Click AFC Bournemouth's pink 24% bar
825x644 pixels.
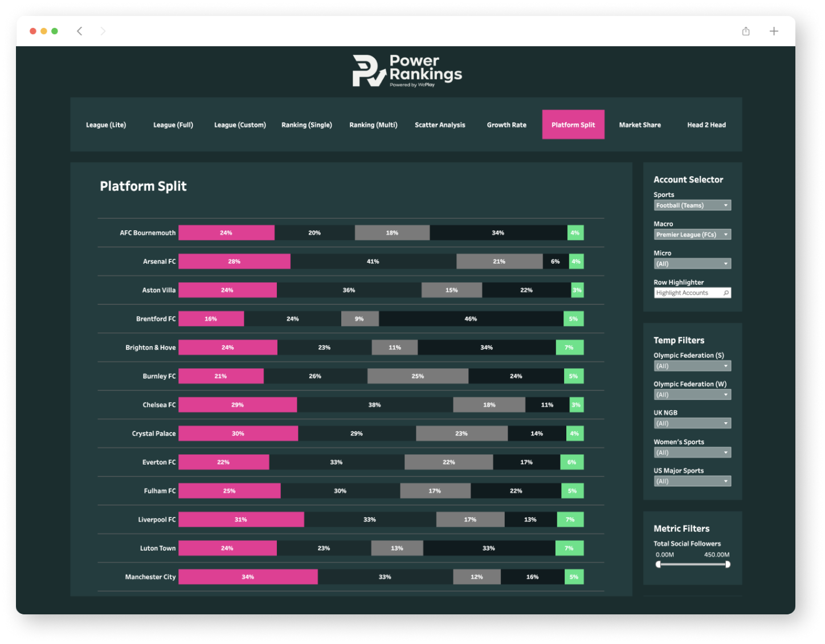(x=226, y=233)
